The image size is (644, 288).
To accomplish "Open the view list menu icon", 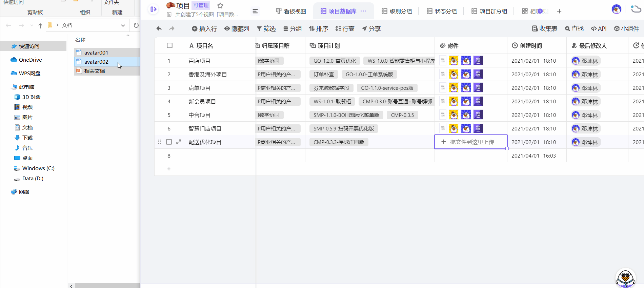I will pyautogui.click(x=255, y=11).
